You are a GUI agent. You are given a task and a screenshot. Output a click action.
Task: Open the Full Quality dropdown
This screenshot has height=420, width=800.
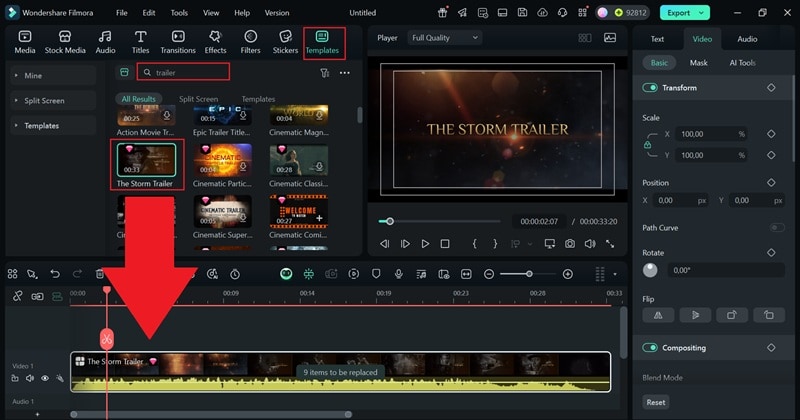pyautogui.click(x=444, y=38)
